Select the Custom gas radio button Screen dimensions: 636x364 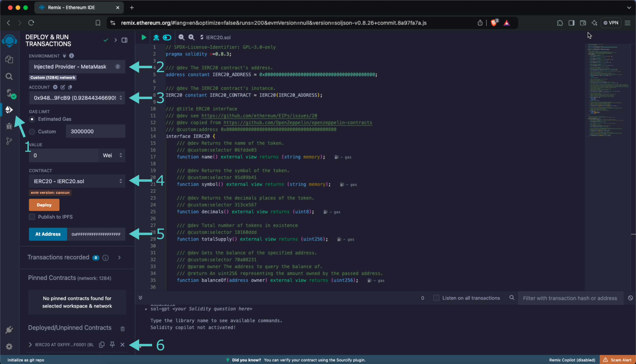(x=32, y=132)
